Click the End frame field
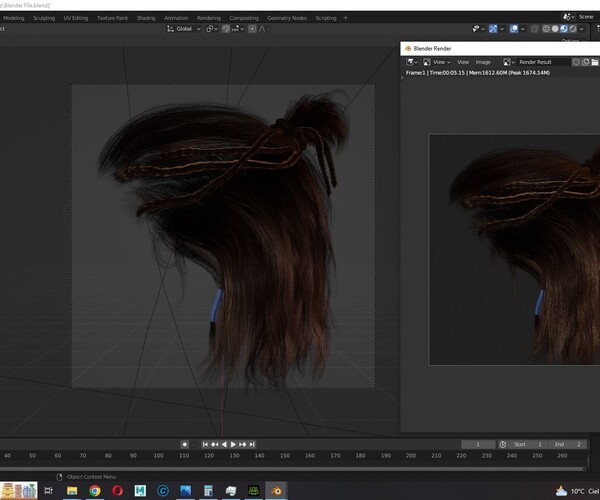Viewport: 600px width, 500px height. pyautogui.click(x=568, y=444)
